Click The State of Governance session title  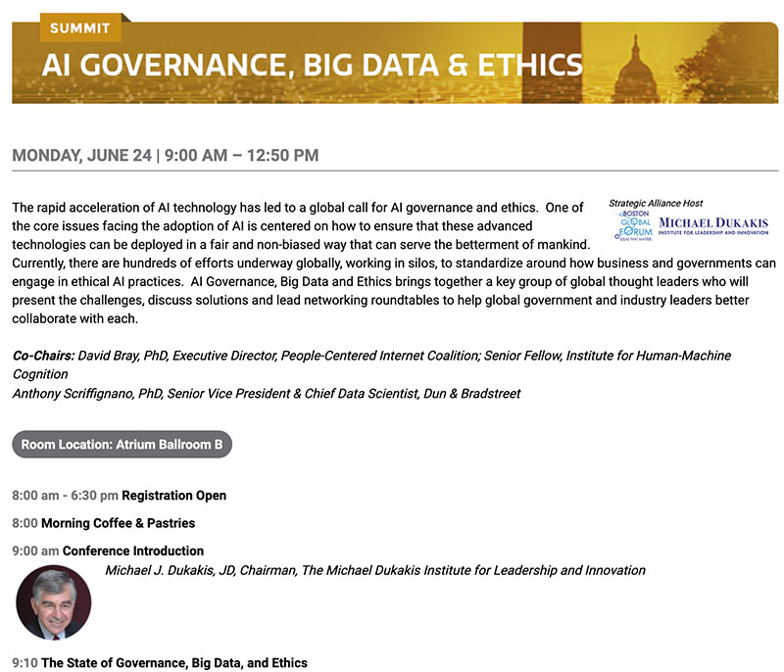[x=174, y=663]
